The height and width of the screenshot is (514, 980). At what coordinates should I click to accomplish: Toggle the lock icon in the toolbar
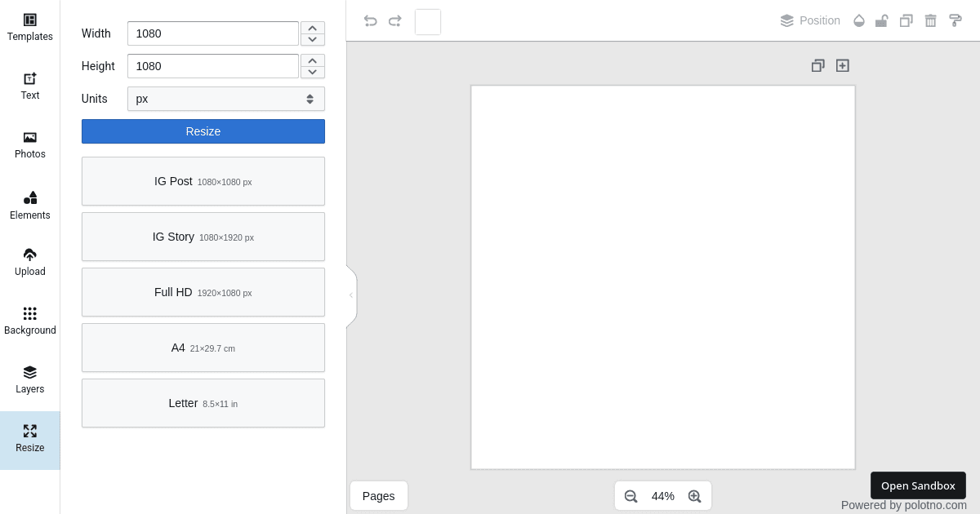click(882, 20)
